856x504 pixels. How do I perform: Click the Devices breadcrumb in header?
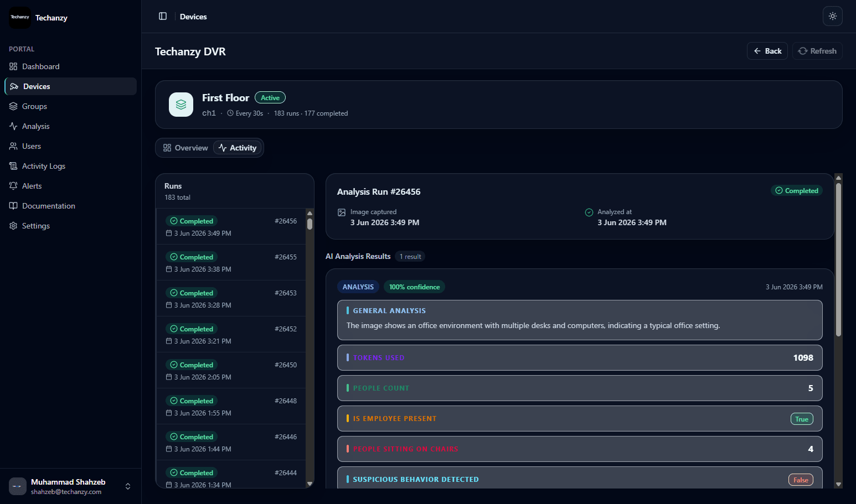193,17
